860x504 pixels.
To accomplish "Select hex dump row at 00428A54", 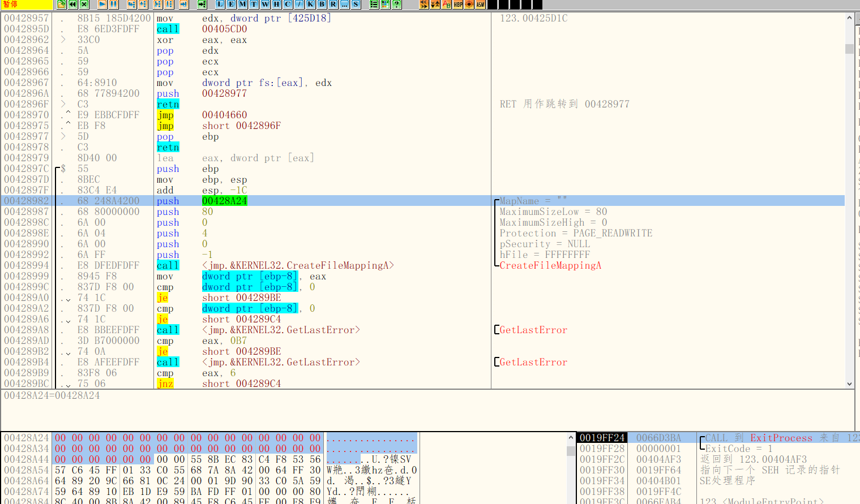I will click(x=27, y=470).
